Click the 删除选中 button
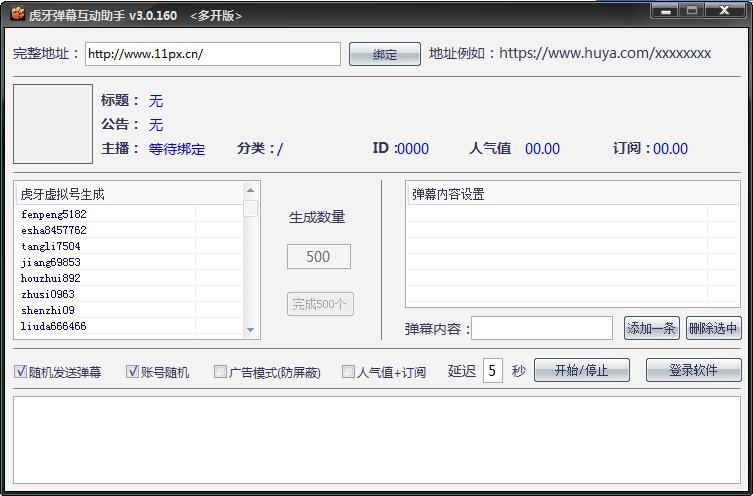753x496 pixels. tap(714, 328)
